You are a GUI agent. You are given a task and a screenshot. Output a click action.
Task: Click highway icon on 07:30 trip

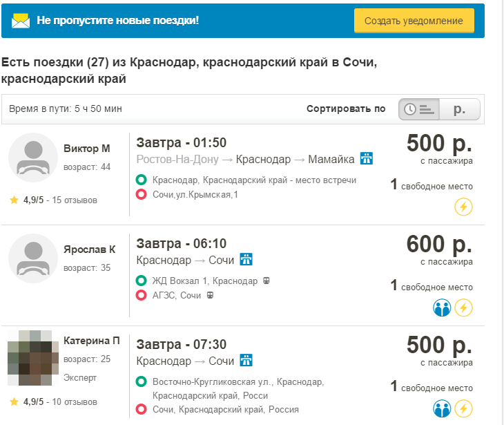[x=246, y=360]
